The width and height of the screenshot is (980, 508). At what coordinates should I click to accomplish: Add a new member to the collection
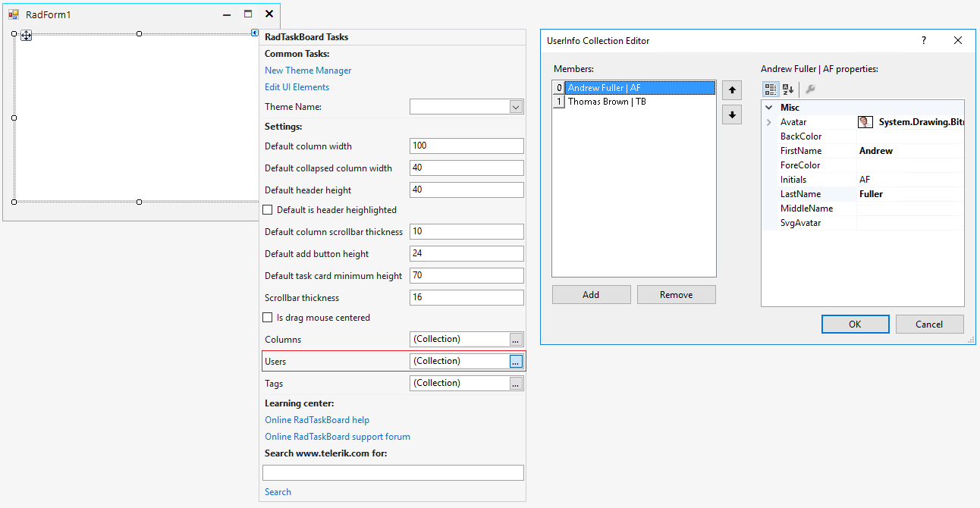click(x=591, y=294)
